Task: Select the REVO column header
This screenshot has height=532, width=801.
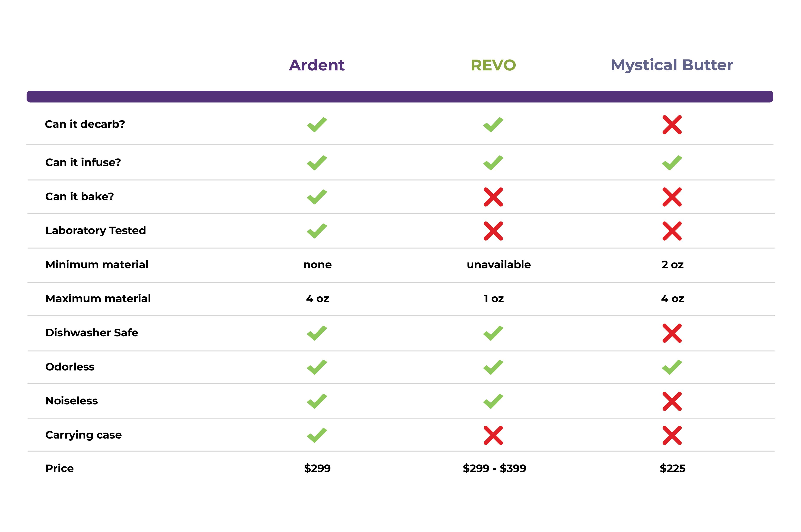Action: pyautogui.click(x=493, y=65)
